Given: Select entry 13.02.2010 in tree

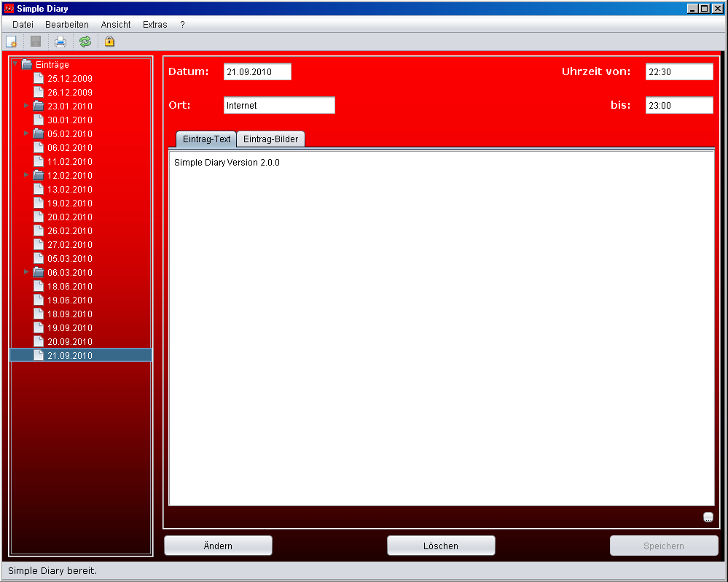Looking at the screenshot, I should point(70,190).
